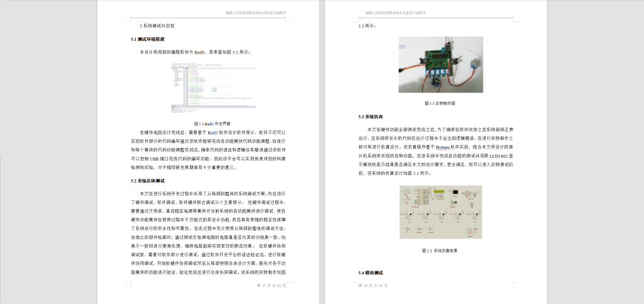Click caption '图5.1 实物制作图'
Image resolution: width=644 pixels, height=304 pixels.
(440, 103)
